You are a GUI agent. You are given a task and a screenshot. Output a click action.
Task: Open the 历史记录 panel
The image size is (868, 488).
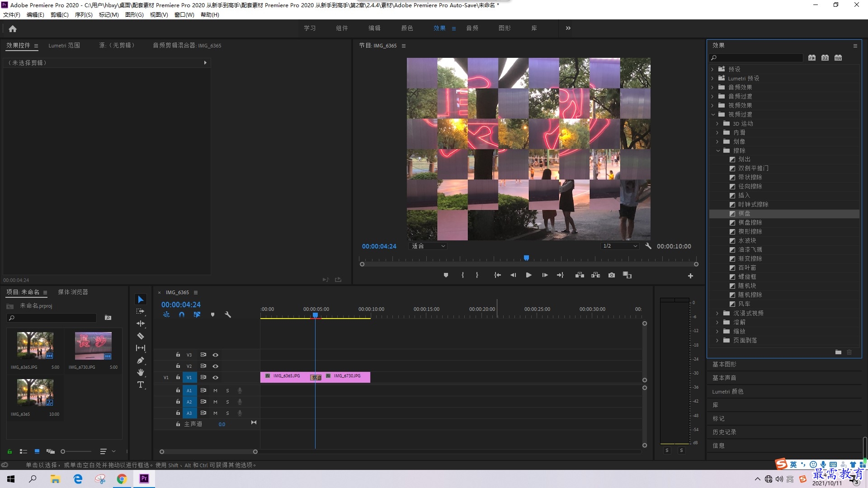(724, 432)
